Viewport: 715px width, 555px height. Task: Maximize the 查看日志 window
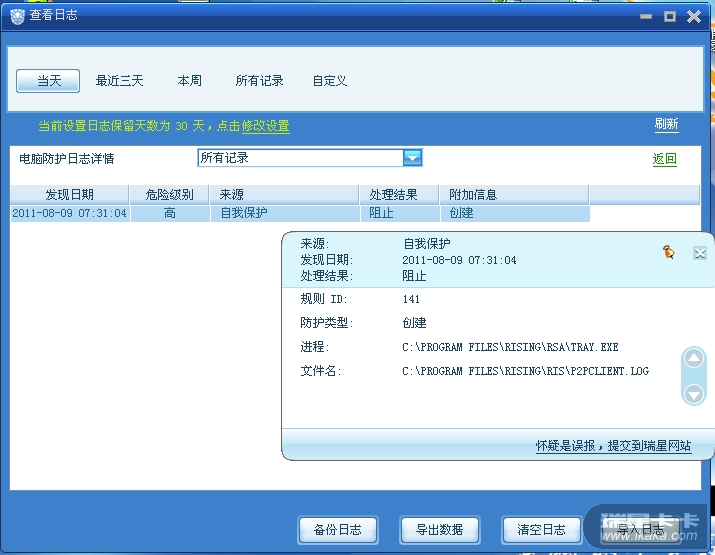coord(670,17)
